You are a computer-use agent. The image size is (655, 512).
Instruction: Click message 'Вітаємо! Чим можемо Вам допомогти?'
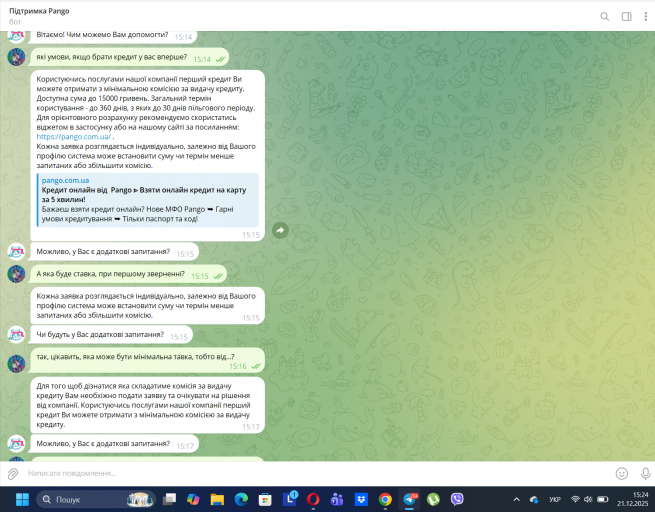[113, 36]
